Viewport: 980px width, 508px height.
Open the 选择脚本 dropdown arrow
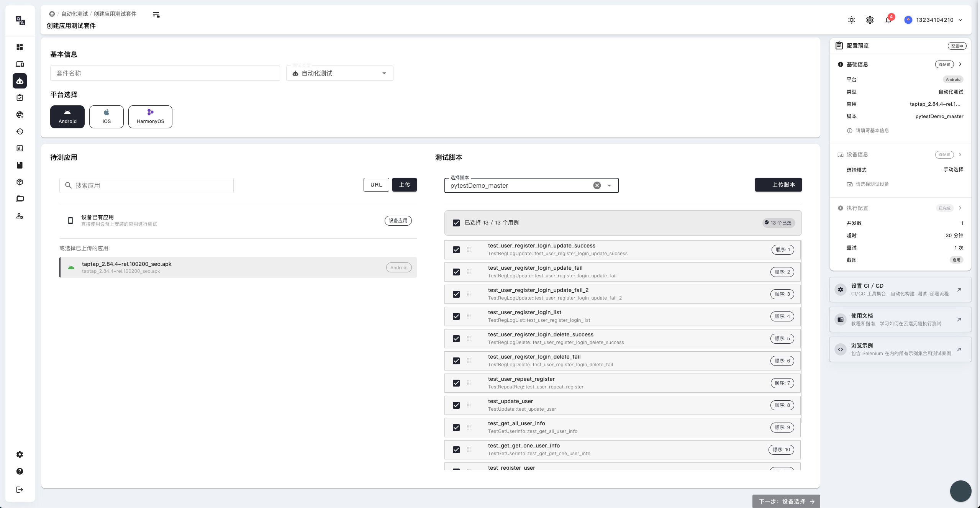click(x=609, y=185)
